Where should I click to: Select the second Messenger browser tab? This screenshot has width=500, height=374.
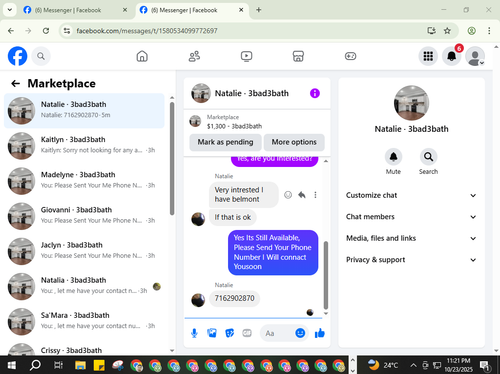(192, 10)
